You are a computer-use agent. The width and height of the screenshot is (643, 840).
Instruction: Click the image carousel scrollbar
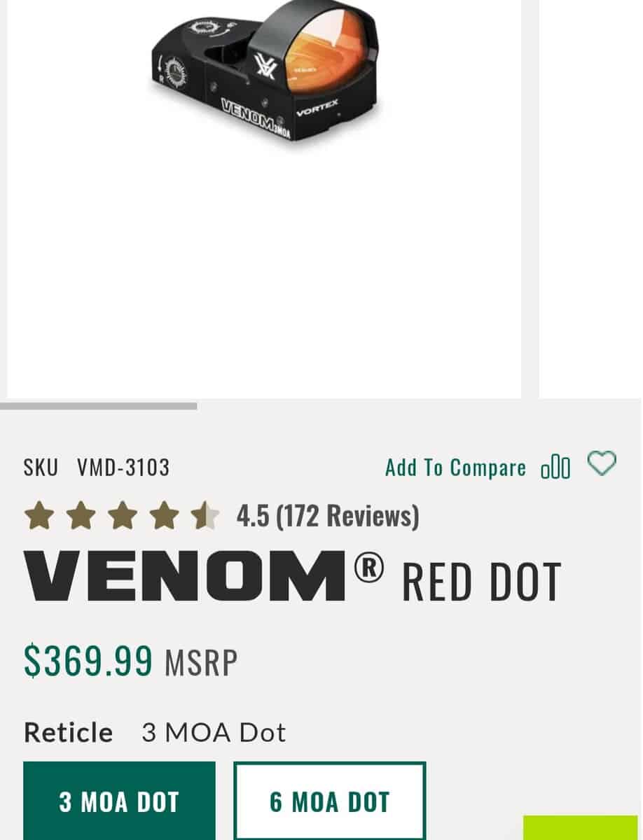pos(99,406)
